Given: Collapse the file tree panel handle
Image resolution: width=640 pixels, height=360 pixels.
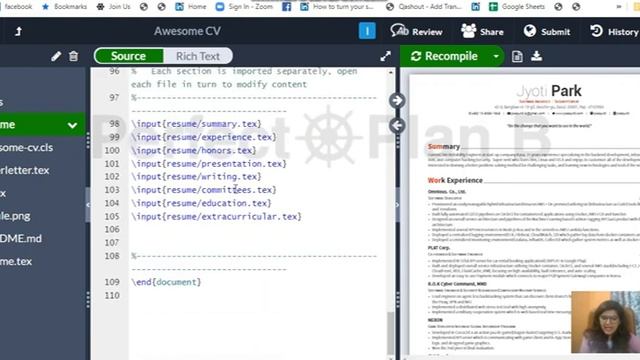Looking at the screenshot, I should pyautogui.click(x=88, y=204).
